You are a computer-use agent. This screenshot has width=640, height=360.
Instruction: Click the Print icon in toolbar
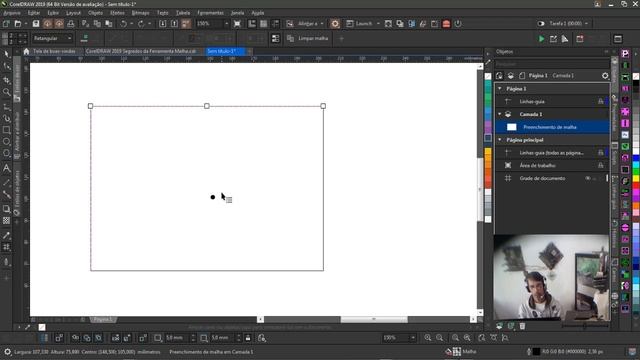click(71, 24)
